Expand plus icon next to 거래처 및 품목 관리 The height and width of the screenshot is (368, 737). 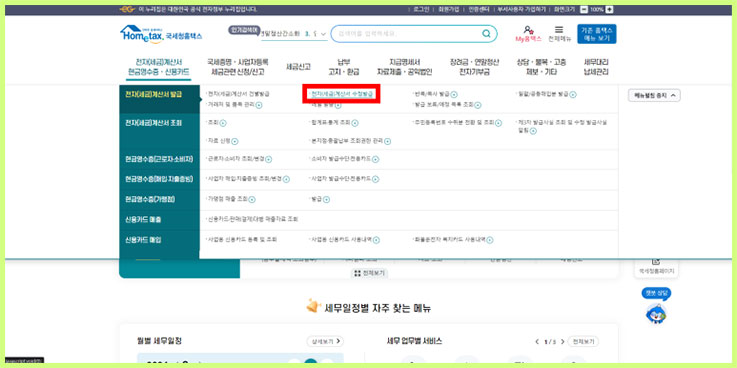pyautogui.click(x=259, y=105)
